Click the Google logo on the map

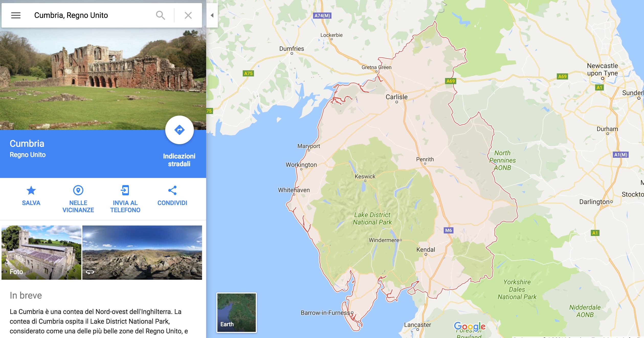470,326
